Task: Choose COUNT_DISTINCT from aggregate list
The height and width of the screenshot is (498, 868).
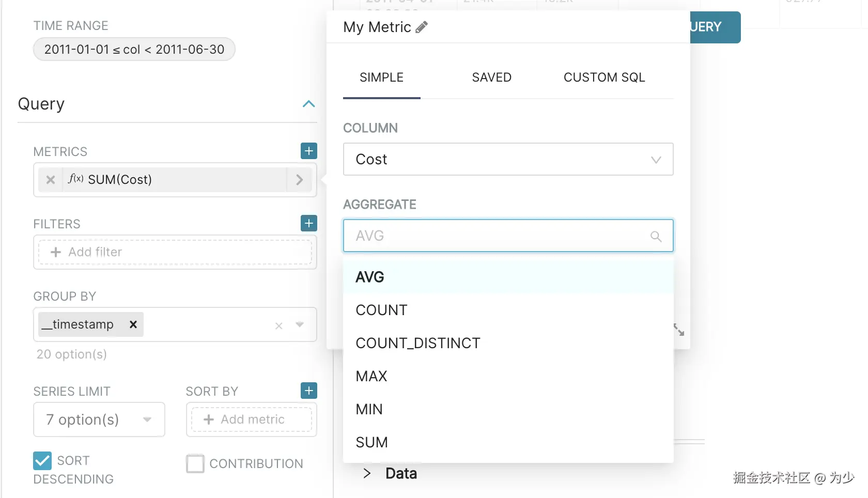Action: (x=418, y=343)
